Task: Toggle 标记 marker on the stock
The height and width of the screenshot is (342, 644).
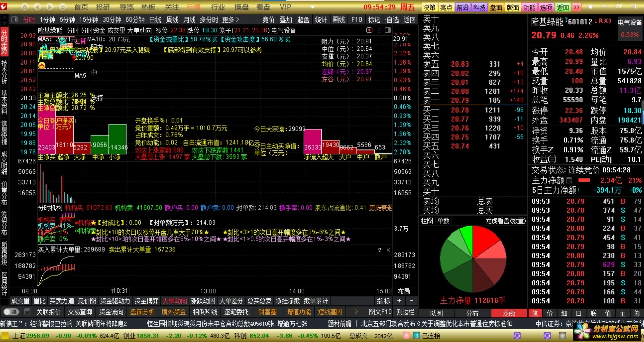Action: tap(374, 20)
